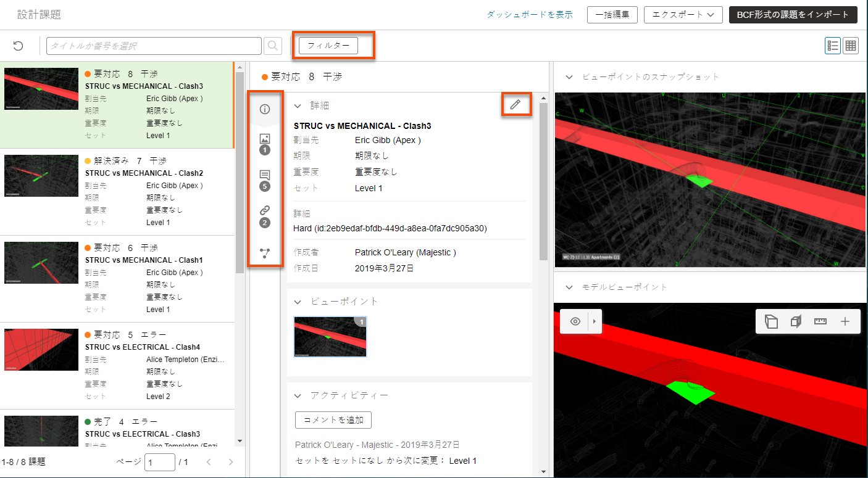The height and width of the screenshot is (478, 868).
Task: Go to previous page arrow
Action: [209, 462]
